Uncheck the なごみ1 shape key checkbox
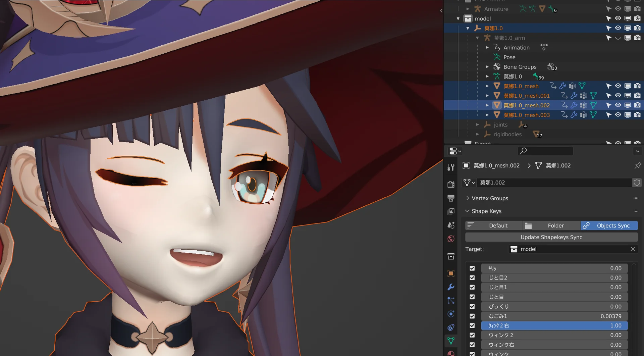This screenshot has height=356, width=644. (x=472, y=316)
